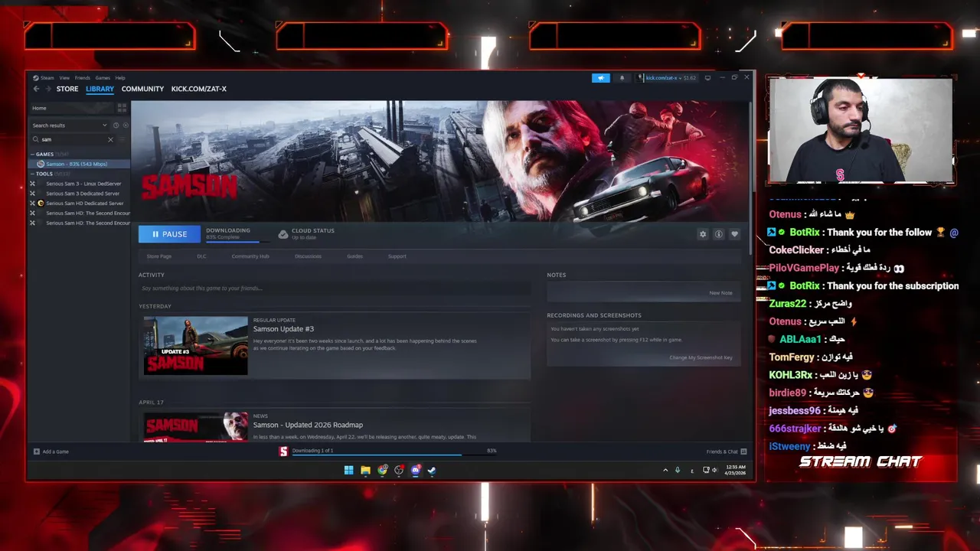980x551 pixels.
Task: Click the library search field containing 'sam'
Action: (72, 139)
